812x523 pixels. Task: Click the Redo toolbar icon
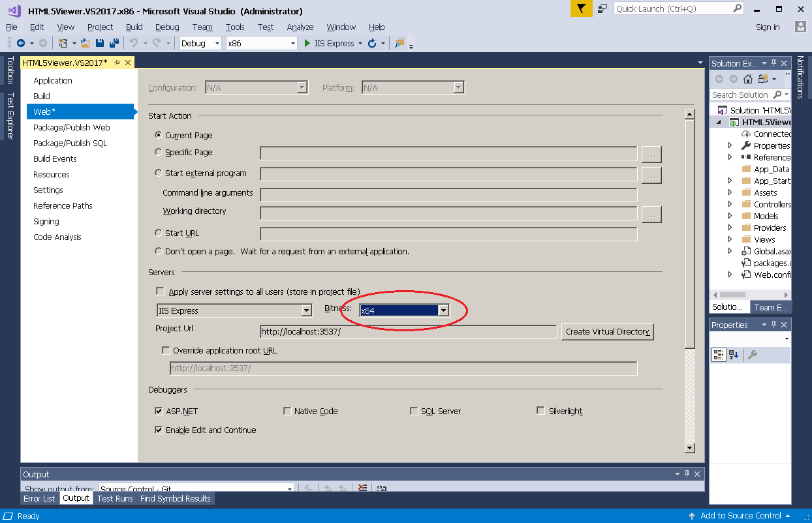pyautogui.click(x=157, y=43)
